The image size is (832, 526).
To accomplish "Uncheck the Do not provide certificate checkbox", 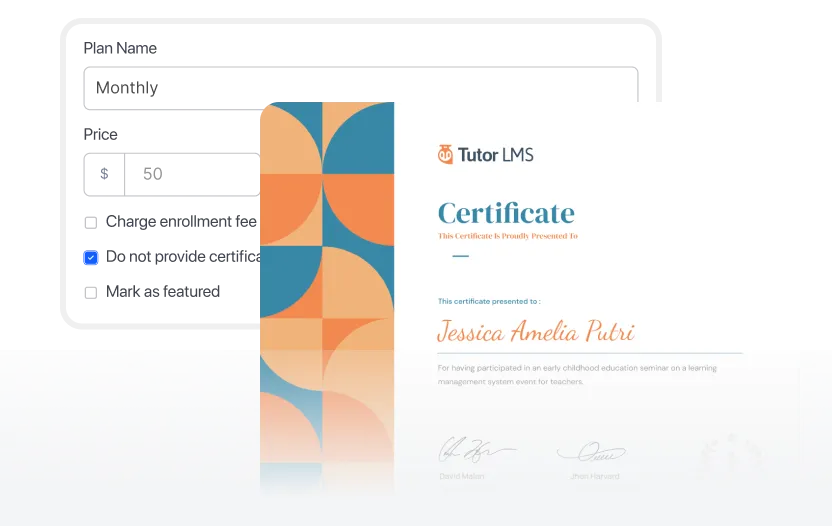I will 91,257.
